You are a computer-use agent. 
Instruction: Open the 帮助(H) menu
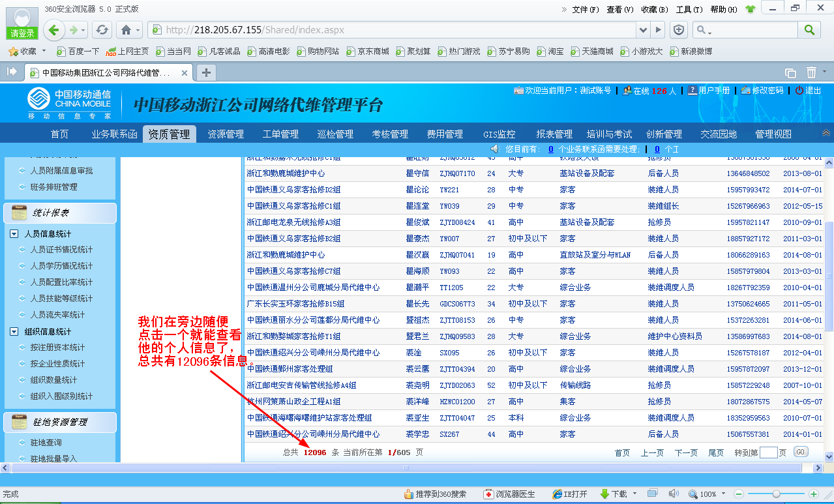[x=724, y=9]
